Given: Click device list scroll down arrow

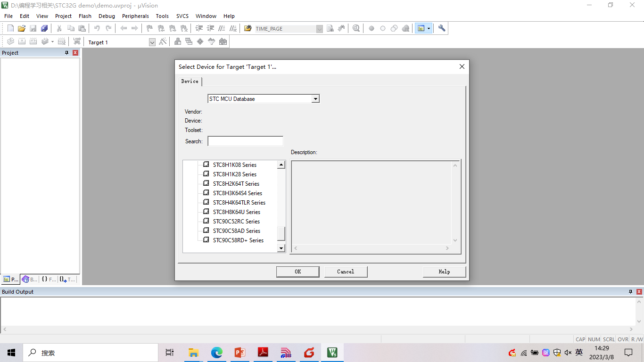Looking at the screenshot, I should (x=281, y=248).
